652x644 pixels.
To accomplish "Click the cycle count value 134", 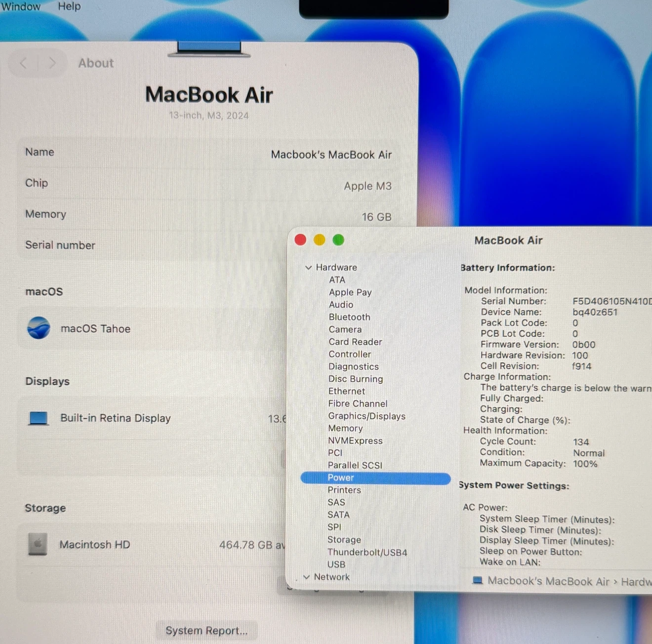I will click(581, 442).
